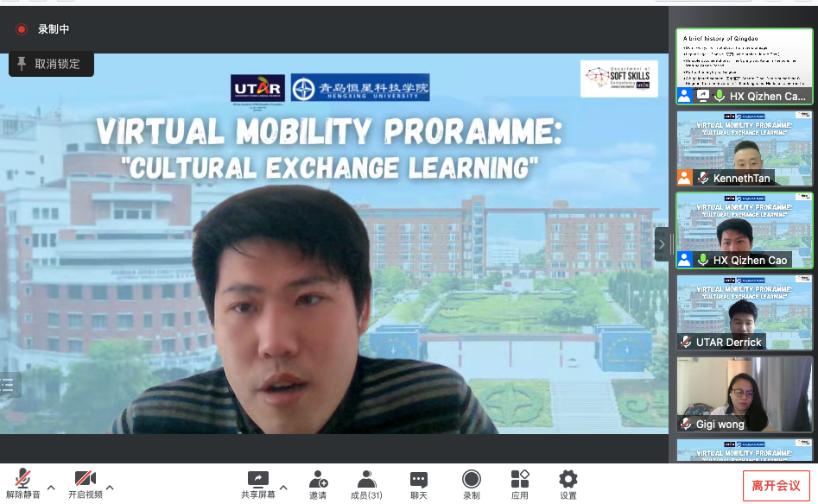Unpin the video via 取消锁定
Image resolution: width=818 pixels, height=504 pixels.
point(51,64)
